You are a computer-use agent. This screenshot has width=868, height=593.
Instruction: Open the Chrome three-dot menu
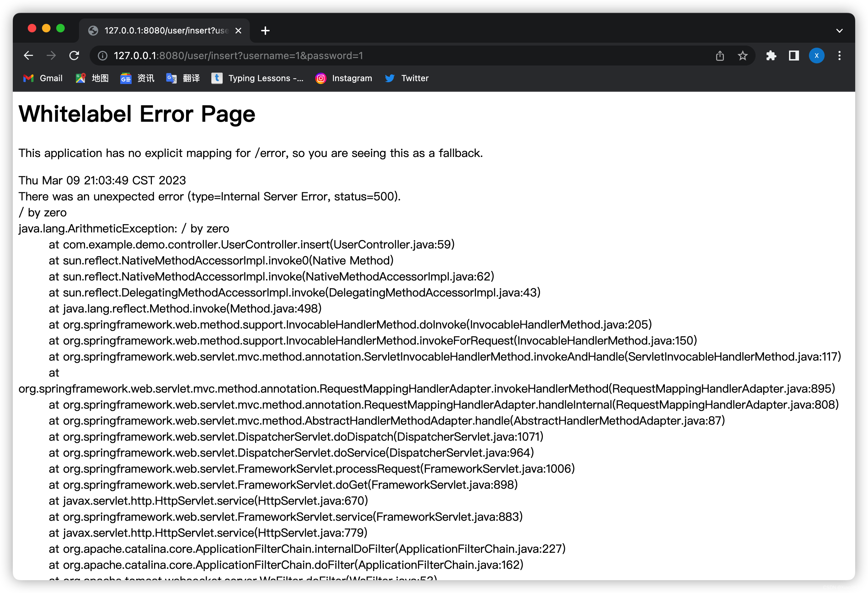pos(840,56)
